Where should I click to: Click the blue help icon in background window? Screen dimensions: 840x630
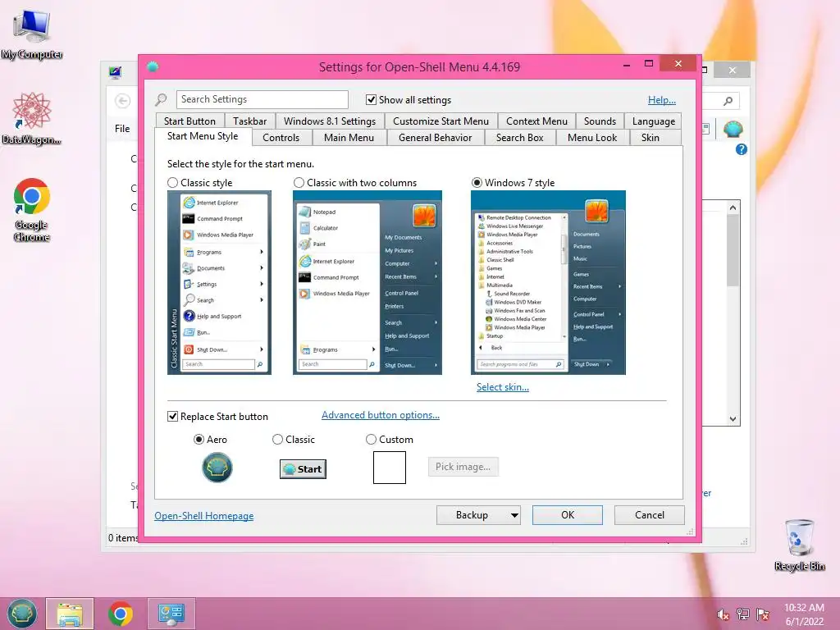742,149
